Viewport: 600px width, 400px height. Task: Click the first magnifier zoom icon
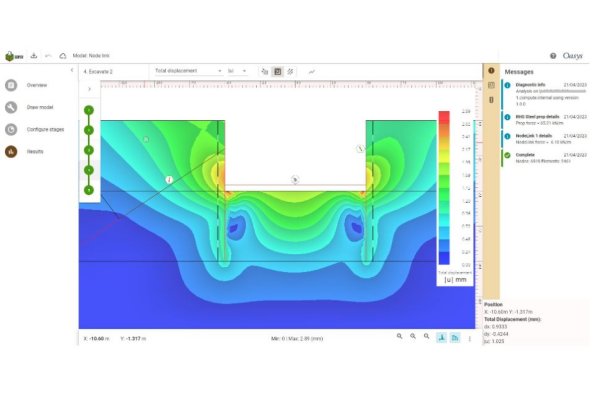pyautogui.click(x=399, y=336)
